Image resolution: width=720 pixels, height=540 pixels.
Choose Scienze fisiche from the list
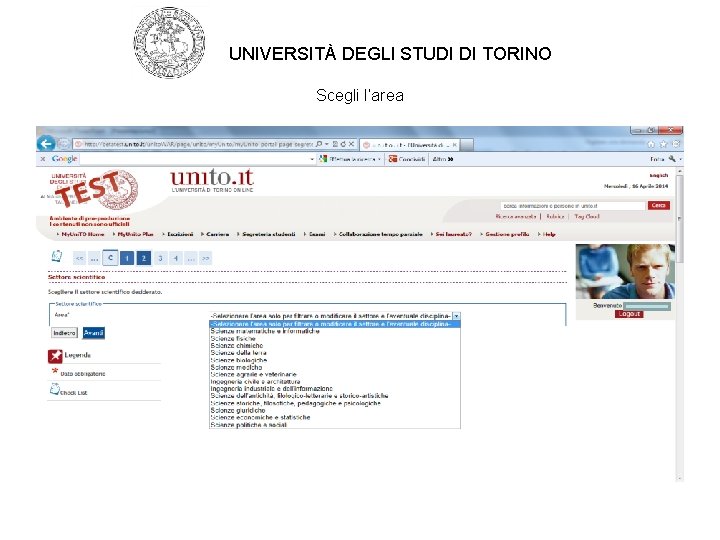click(335, 338)
